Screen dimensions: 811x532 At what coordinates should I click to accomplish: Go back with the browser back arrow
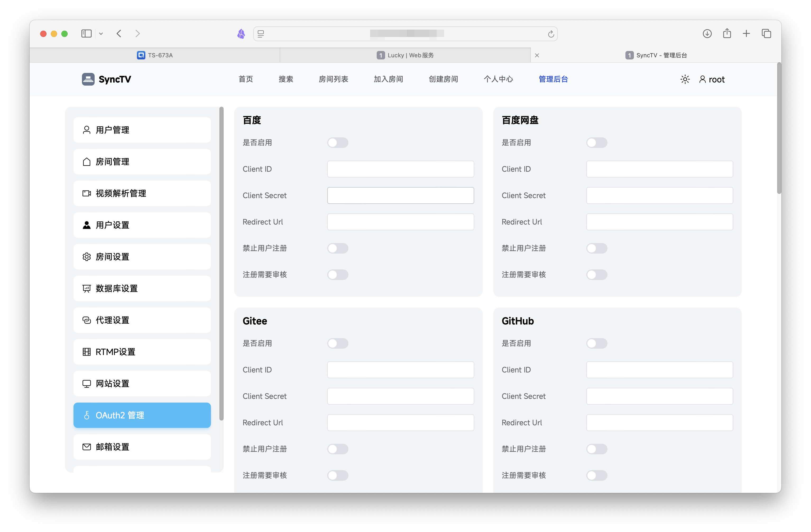tap(119, 33)
